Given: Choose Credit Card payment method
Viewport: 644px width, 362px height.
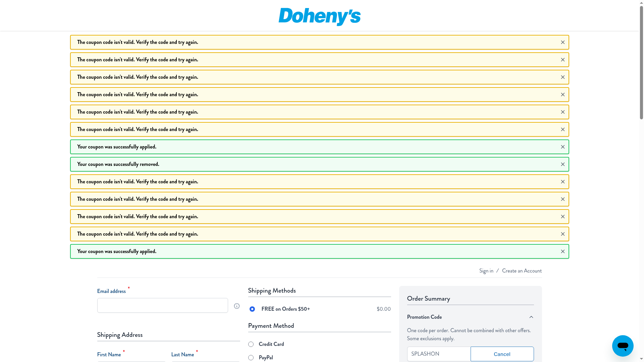Looking at the screenshot, I should click(x=251, y=344).
